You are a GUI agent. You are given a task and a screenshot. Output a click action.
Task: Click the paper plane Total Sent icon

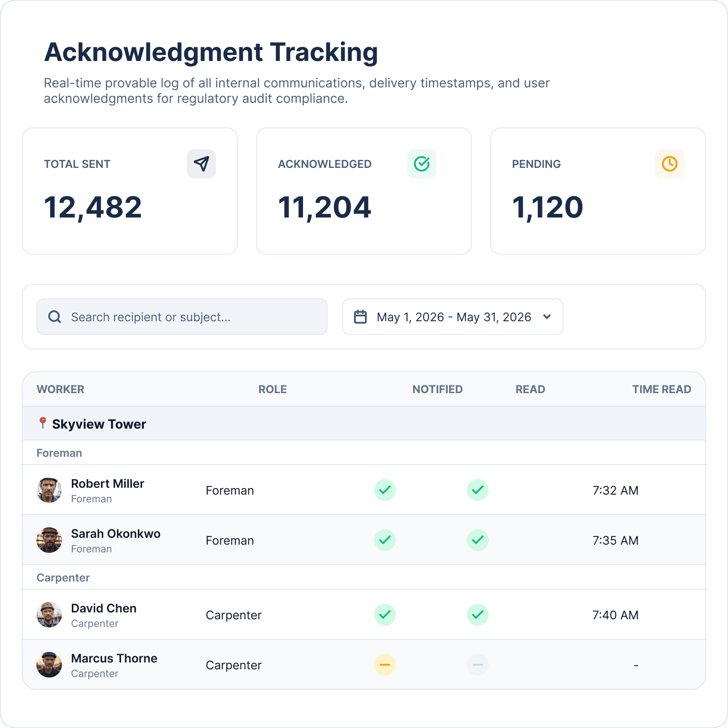(201, 164)
